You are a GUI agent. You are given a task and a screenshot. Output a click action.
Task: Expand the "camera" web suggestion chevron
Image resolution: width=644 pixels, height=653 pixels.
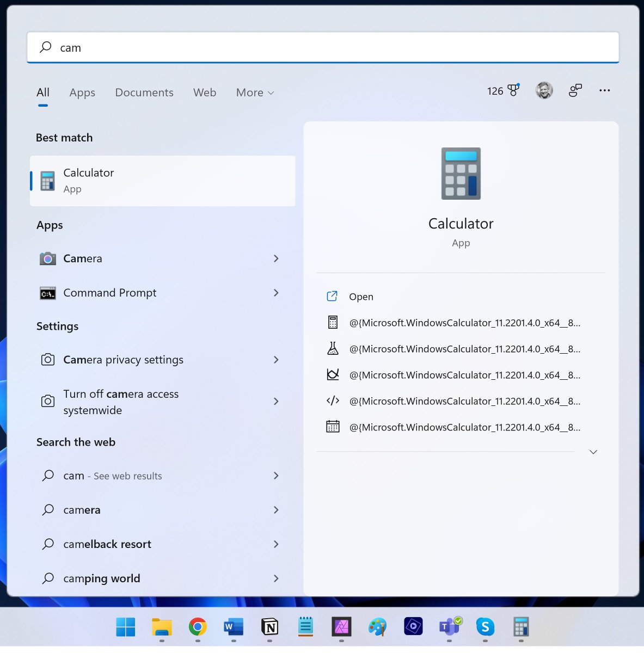click(276, 510)
